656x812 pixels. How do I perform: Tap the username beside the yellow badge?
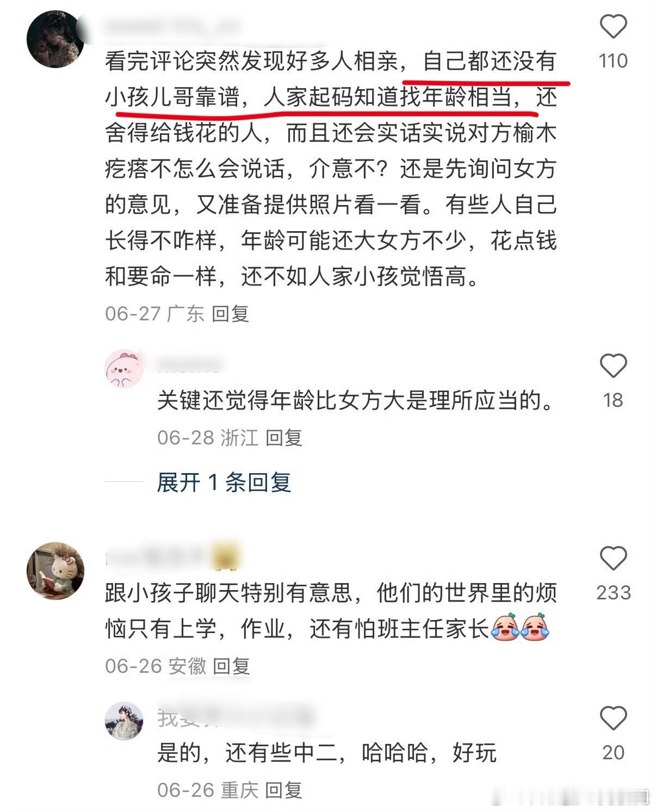click(157, 557)
